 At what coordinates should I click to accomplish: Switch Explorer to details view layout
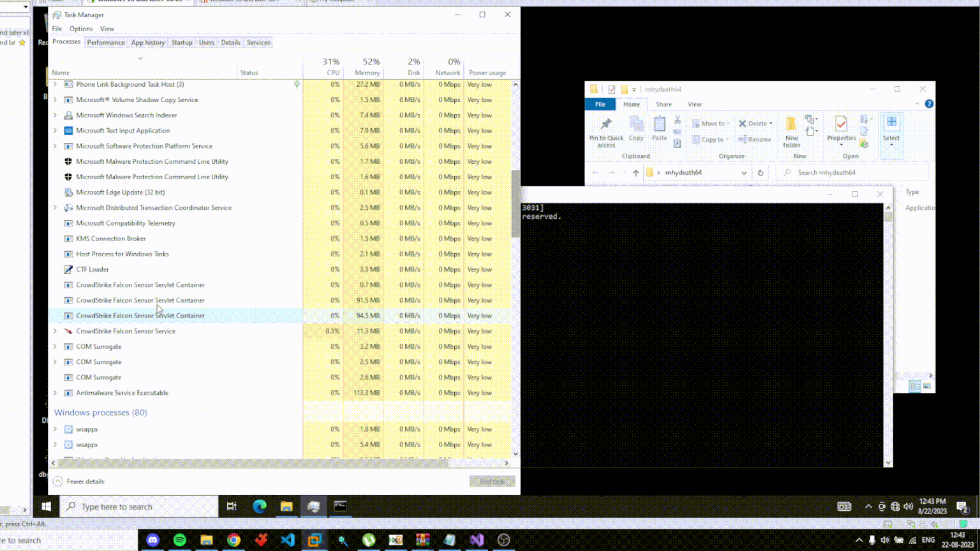(x=915, y=386)
